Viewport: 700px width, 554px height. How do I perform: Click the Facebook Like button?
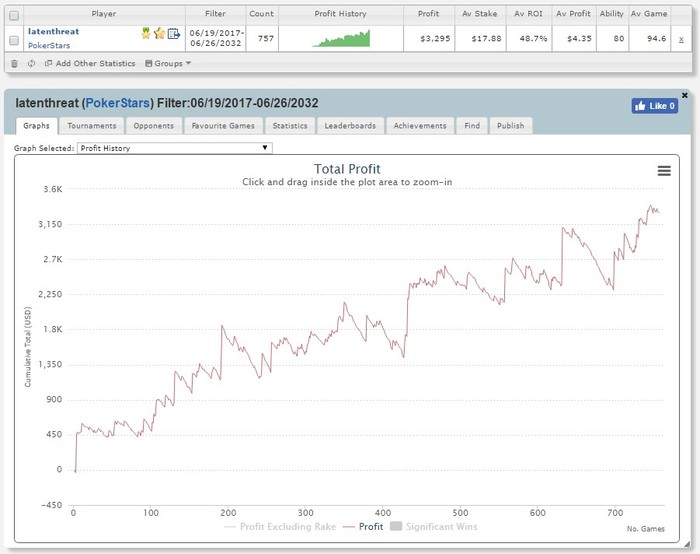(654, 106)
